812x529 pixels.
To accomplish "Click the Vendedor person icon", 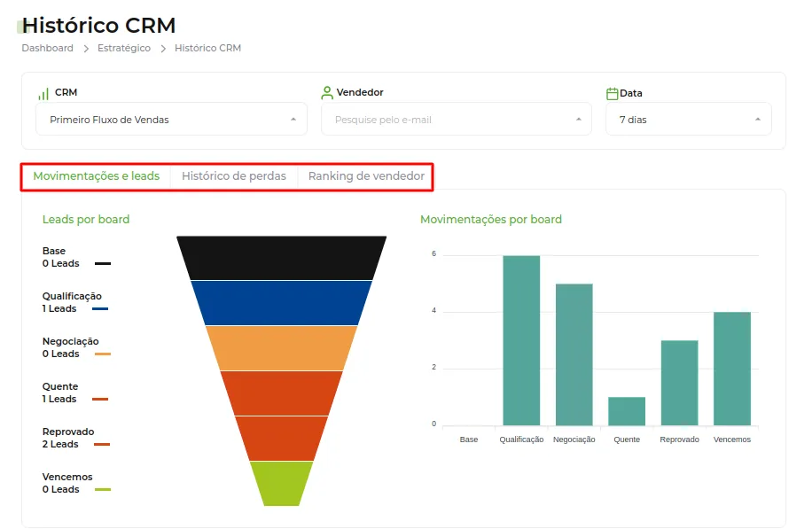I will tap(327, 93).
